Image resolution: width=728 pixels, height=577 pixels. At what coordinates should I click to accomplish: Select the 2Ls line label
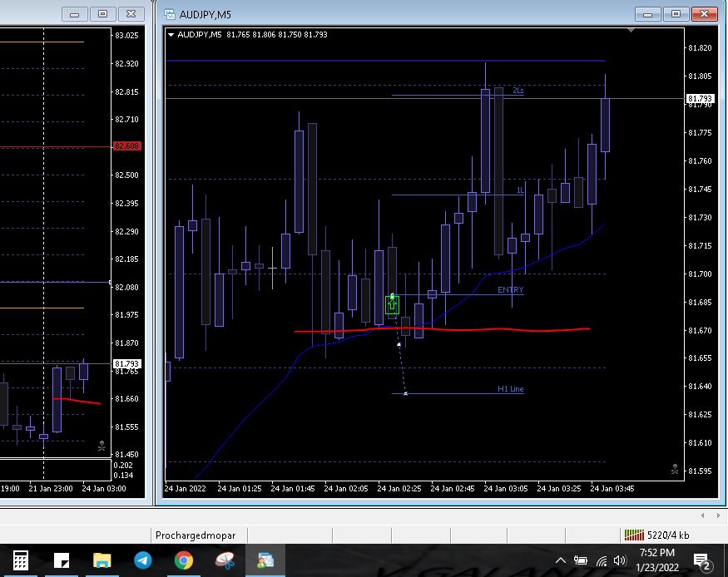(x=518, y=91)
